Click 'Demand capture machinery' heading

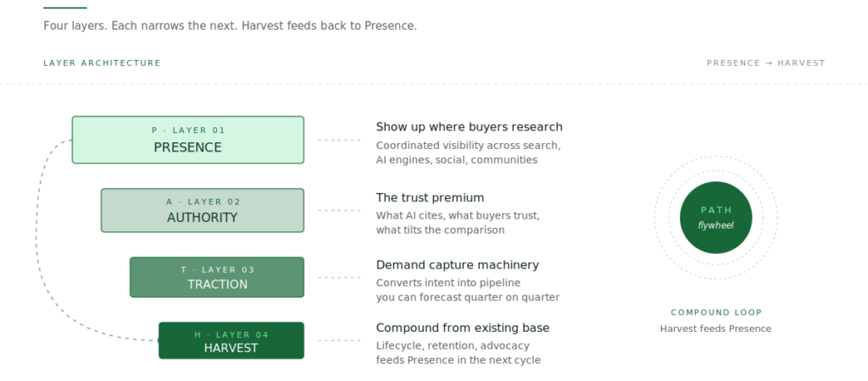point(457,265)
